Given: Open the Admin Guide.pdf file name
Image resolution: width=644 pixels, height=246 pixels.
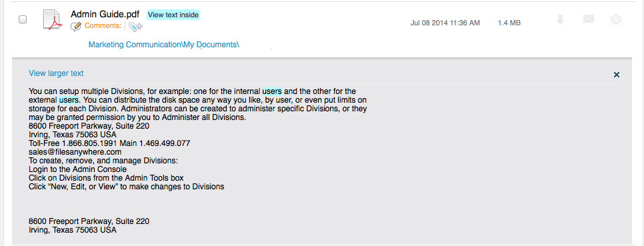Looking at the screenshot, I should [105, 15].
